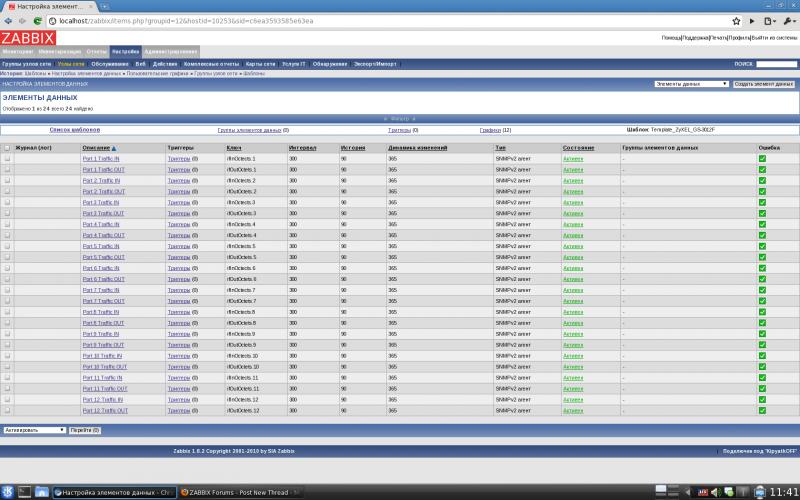
Task: Go back using browser back arrow
Action: click(8, 21)
